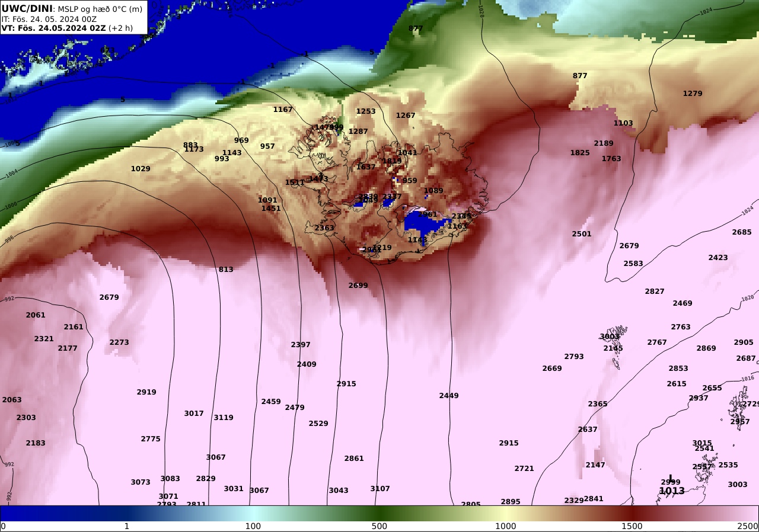This screenshot has height=532, width=759.
Task: Click the height value 1089
Action: click(x=433, y=191)
